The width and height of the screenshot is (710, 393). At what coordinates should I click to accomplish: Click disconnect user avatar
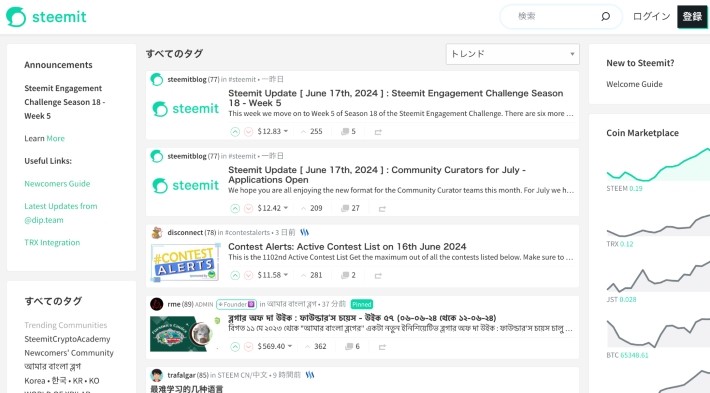coord(157,233)
